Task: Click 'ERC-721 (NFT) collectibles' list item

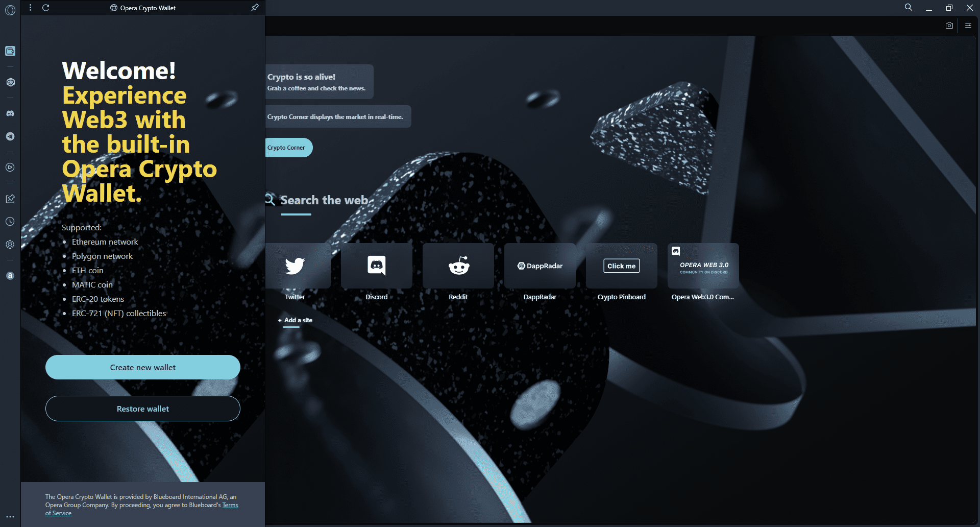Action: (119, 313)
